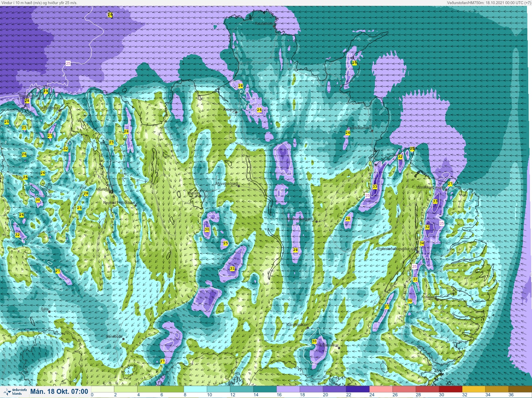Click the Mývatn station label
This screenshot has height=398, width=532.
(194, 193)
